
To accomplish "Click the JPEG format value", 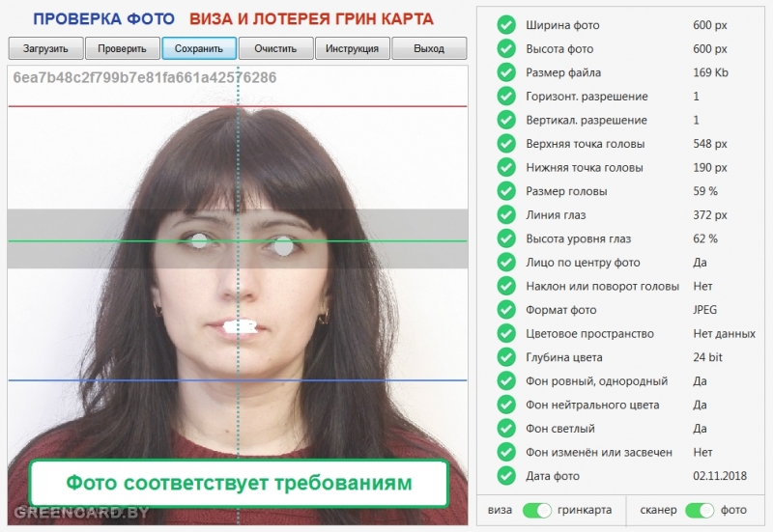I will (705, 310).
